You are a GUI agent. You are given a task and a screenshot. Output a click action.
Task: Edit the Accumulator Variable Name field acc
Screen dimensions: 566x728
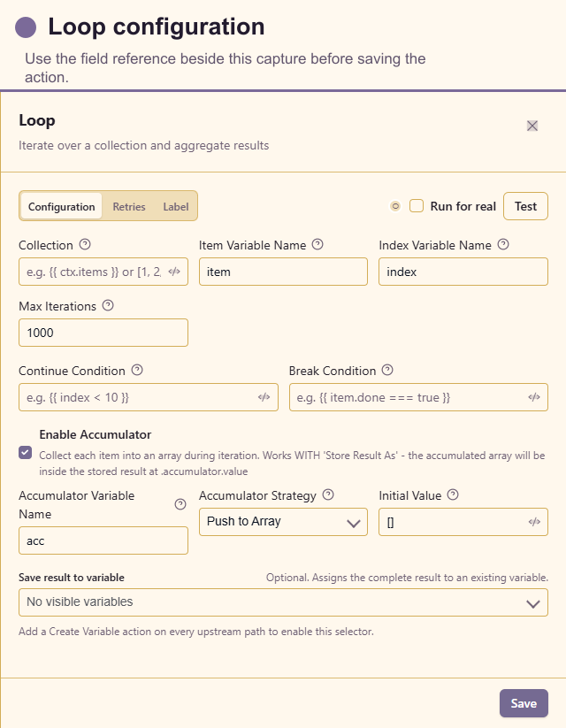click(103, 540)
